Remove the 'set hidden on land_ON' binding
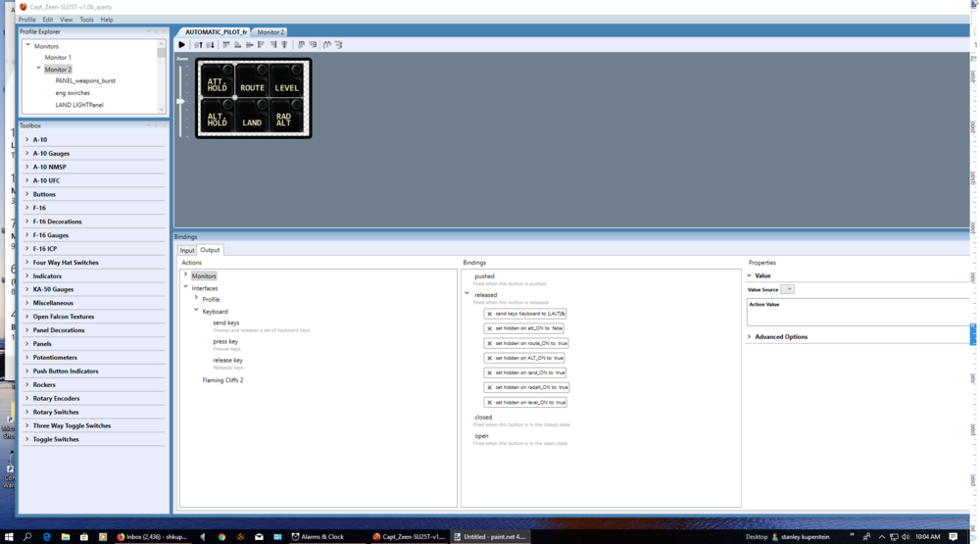The image size is (980, 544). (489, 372)
